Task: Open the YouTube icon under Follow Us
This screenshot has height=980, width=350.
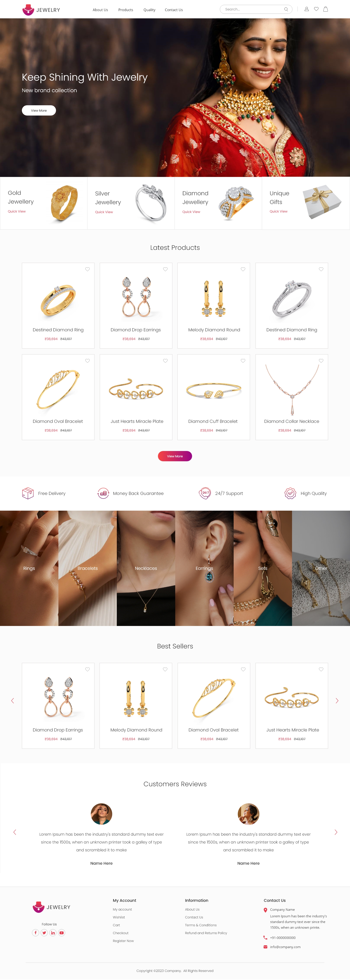Action: coord(62,932)
